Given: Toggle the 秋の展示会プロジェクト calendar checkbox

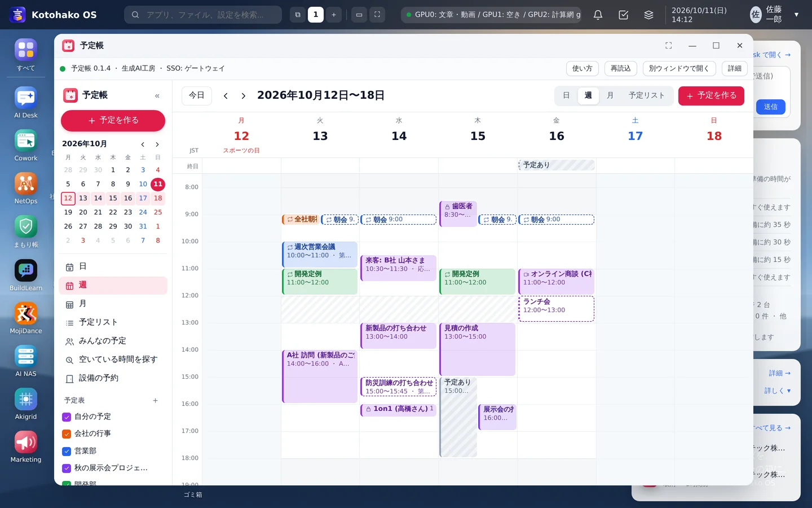Looking at the screenshot, I should click(x=67, y=468).
